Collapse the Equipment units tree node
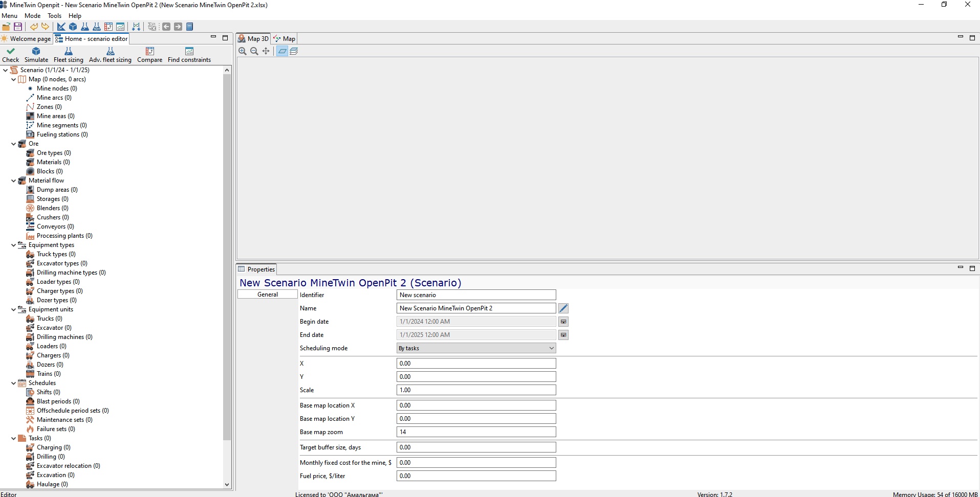Screen dimensions: 980x497 point(14,309)
